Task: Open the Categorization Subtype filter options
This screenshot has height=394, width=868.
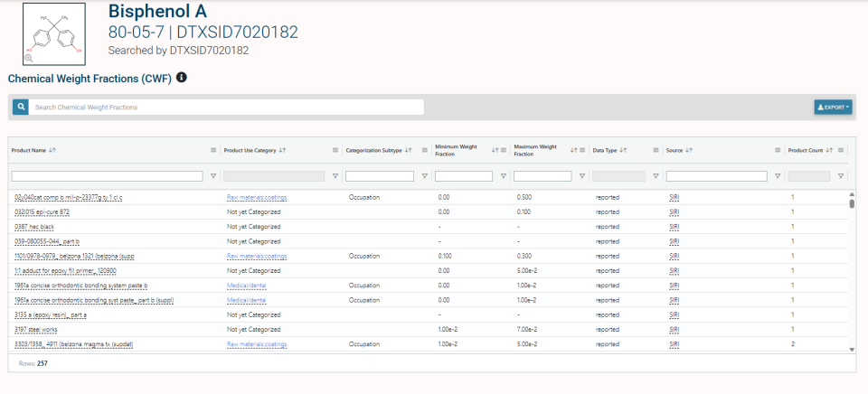Action: click(424, 176)
